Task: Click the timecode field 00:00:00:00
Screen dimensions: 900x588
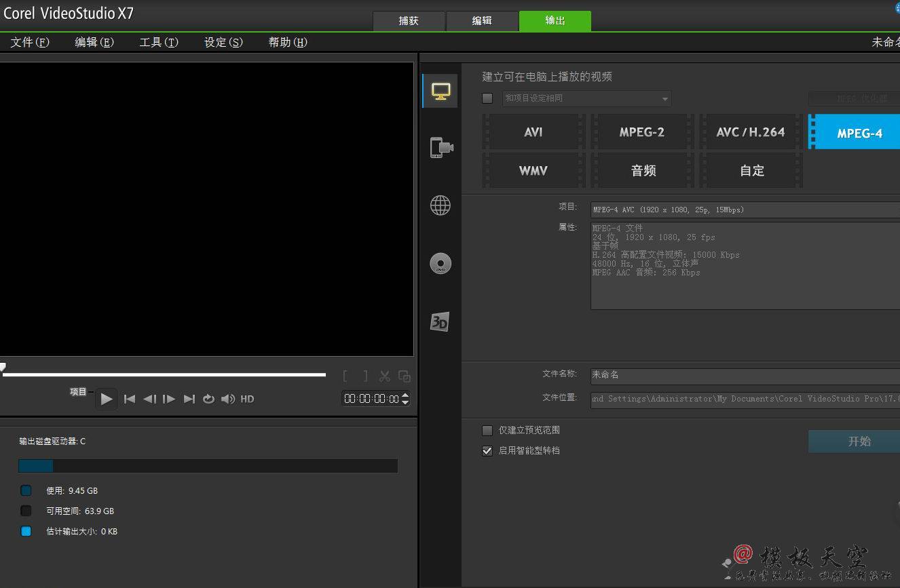Action: 371,399
